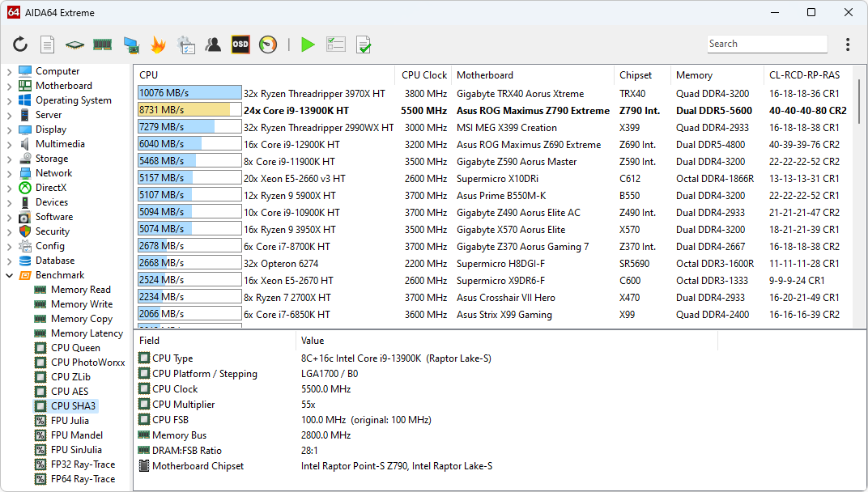
Task: Expand the Storage tree node
Action: tap(10, 159)
